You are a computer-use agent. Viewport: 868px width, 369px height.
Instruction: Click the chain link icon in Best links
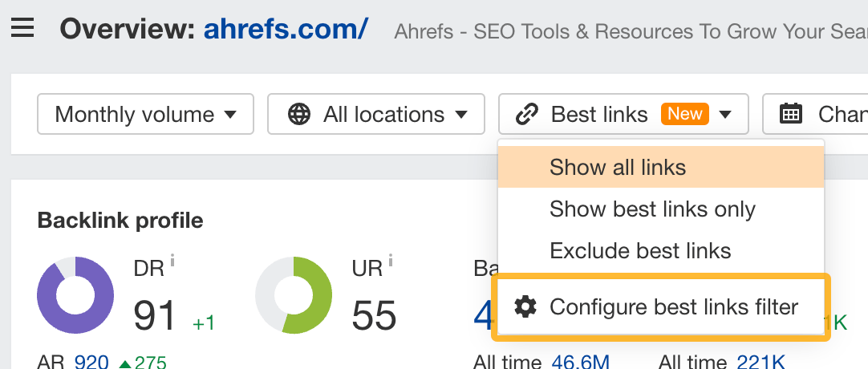[526, 115]
